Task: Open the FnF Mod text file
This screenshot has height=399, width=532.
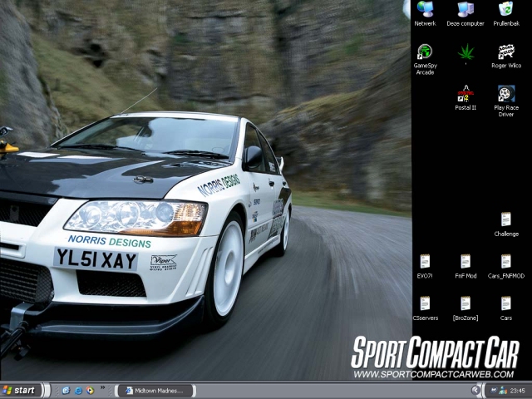Action: tap(465, 262)
